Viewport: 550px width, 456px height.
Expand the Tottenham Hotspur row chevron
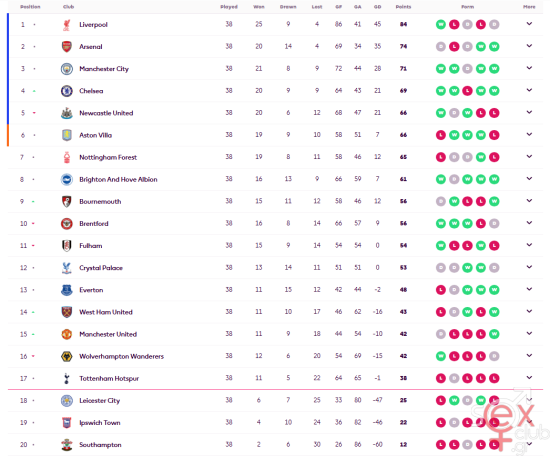coord(529,377)
